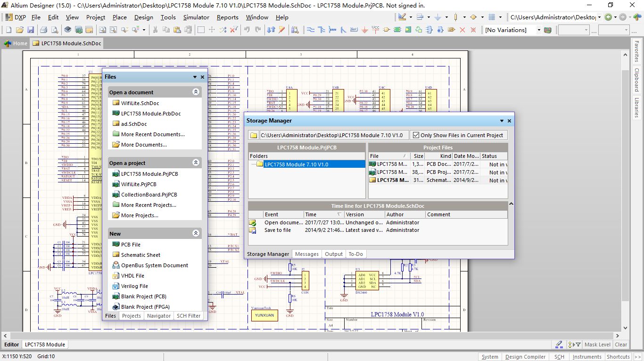This screenshot has width=644, height=361.
Task: Click the Mask Level button
Action: pyautogui.click(x=597, y=345)
